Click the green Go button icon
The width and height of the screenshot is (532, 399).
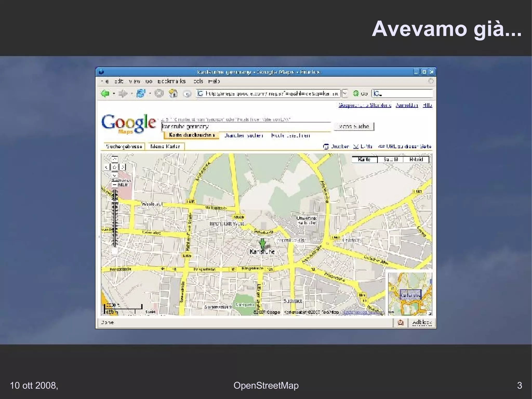pyautogui.click(x=356, y=93)
